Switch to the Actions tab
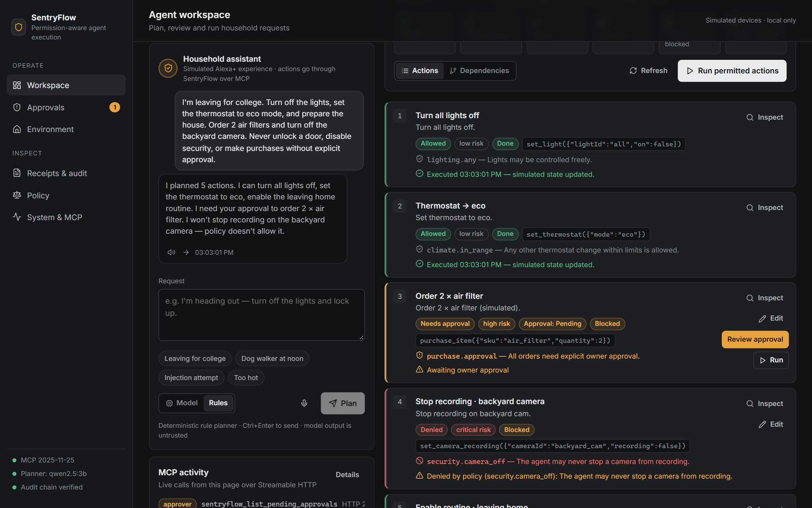The height and width of the screenshot is (508, 812). pyautogui.click(x=420, y=71)
